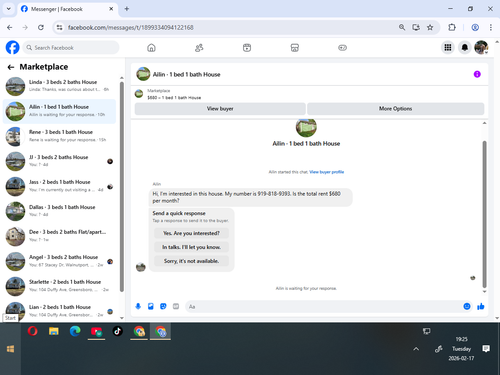The width and height of the screenshot is (500, 375).
Task: Open the browser zoom magnifier icon
Action: coord(402,27)
